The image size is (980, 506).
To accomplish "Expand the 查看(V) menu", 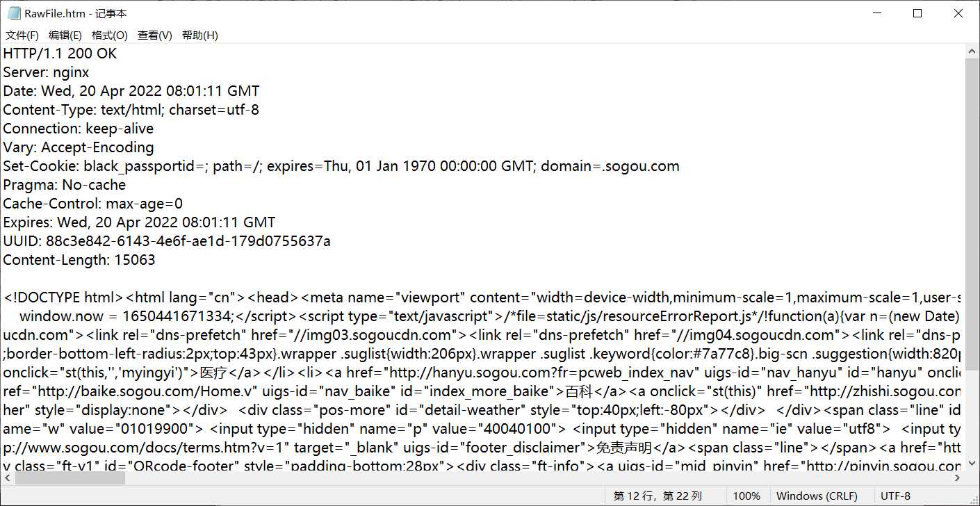I will tap(154, 35).
